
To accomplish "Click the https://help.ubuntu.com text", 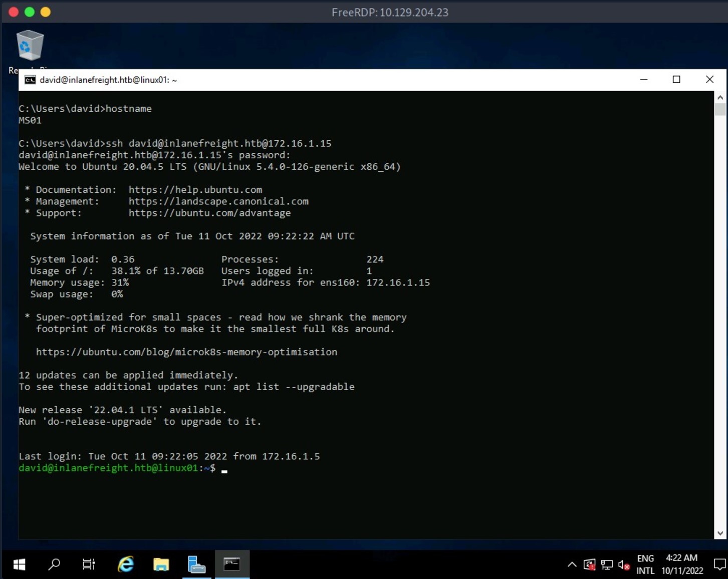I will (x=195, y=190).
